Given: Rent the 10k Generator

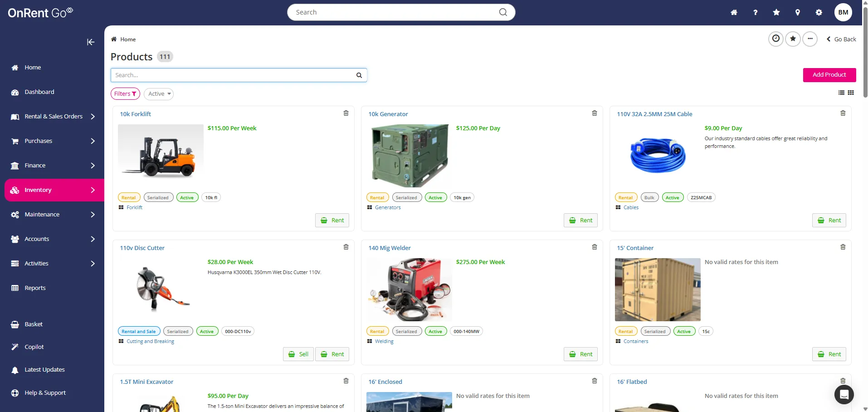Looking at the screenshot, I should click(580, 221).
